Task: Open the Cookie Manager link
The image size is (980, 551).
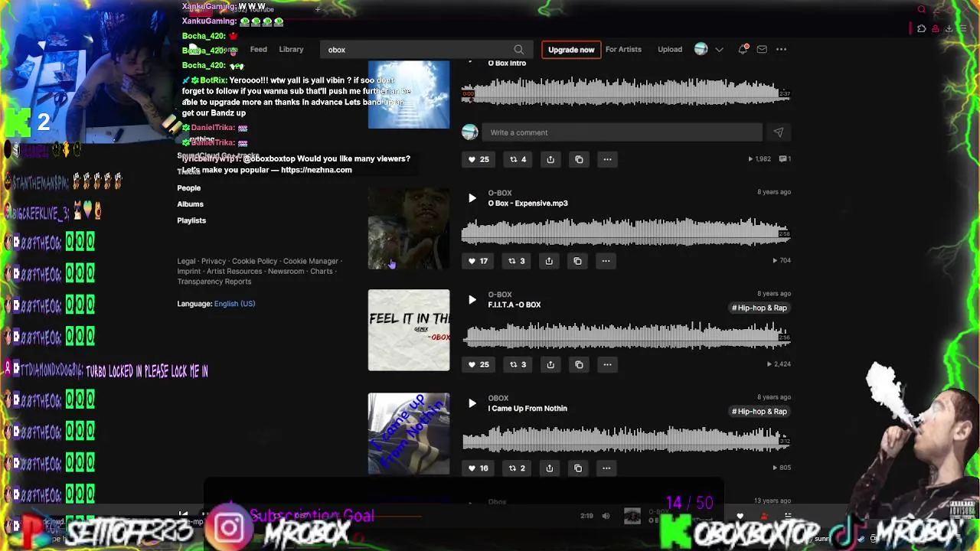Action: click(x=310, y=262)
